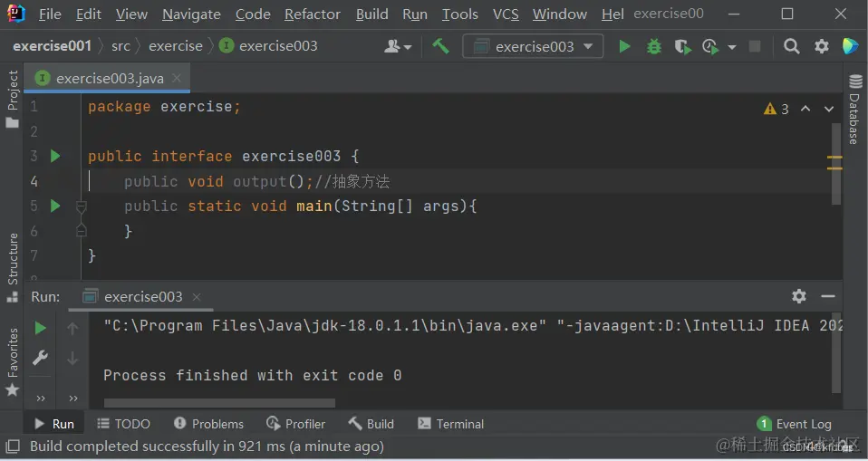Click the Stop square toolbar button
The height and width of the screenshot is (461, 868).
(x=755, y=46)
